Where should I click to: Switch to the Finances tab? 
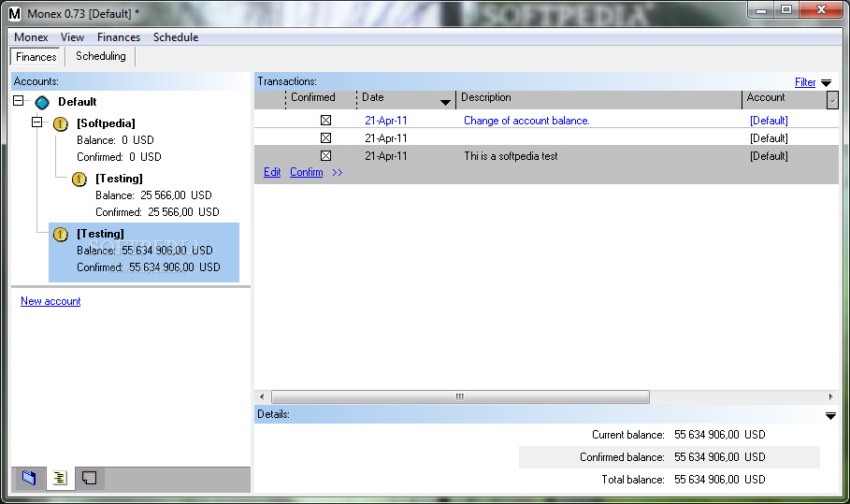click(x=36, y=57)
